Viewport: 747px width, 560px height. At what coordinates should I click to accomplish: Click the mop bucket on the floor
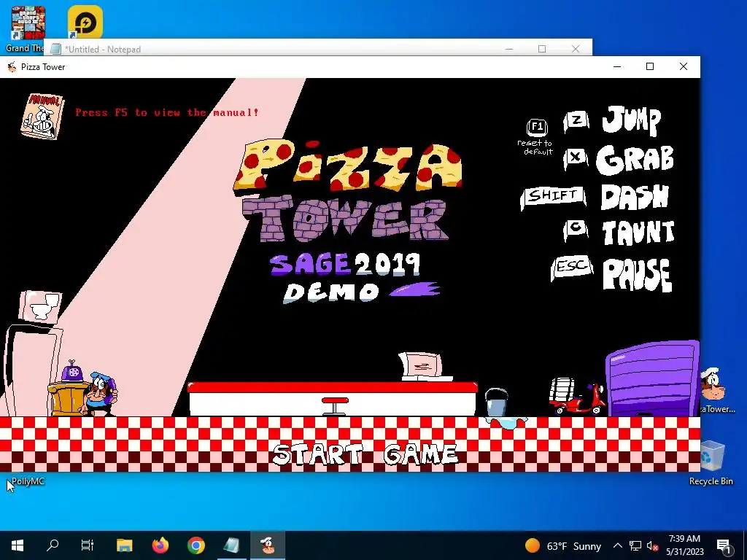[496, 402]
